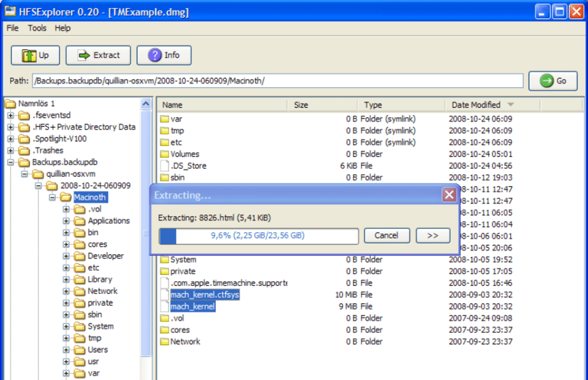Open the Tools menu
The width and height of the screenshot is (588, 380).
(37, 28)
